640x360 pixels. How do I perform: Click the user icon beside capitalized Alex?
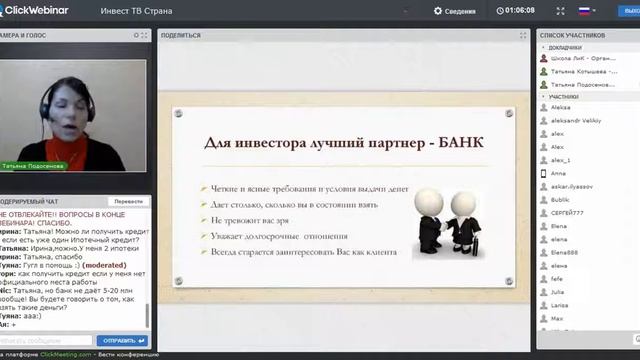coord(544,147)
